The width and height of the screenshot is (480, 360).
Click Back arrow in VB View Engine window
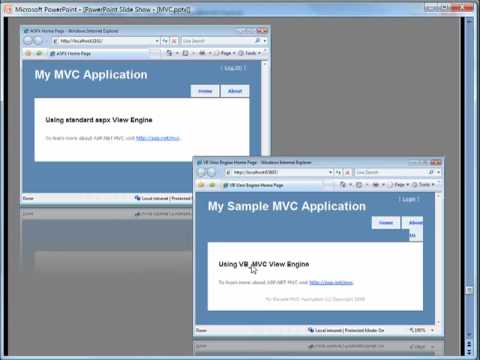click(201, 172)
